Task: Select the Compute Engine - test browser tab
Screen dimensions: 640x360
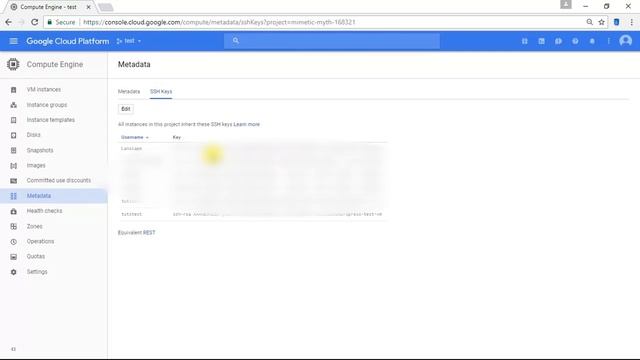Action: point(48,7)
